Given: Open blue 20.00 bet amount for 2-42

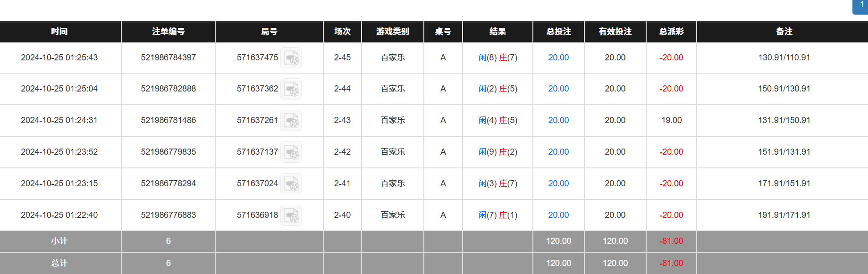Looking at the screenshot, I should pos(558,152).
